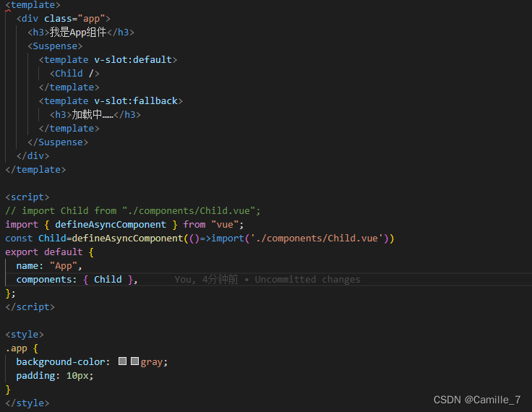
Task: Click the name: "App" property line
Action: pos(50,266)
